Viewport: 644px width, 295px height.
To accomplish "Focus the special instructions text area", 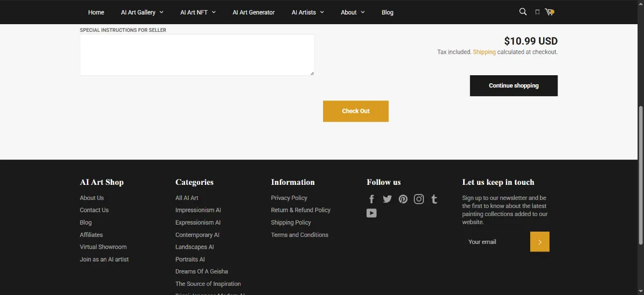I will (x=197, y=55).
